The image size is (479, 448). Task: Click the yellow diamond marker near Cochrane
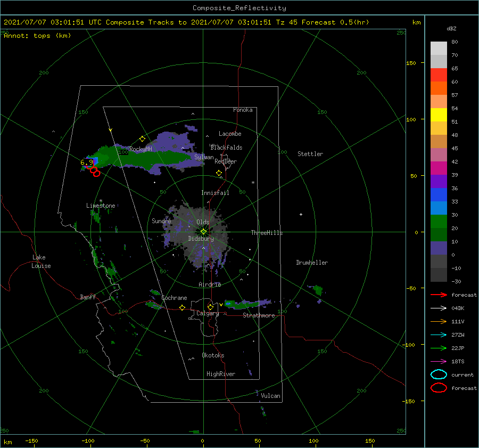pyautogui.click(x=182, y=307)
